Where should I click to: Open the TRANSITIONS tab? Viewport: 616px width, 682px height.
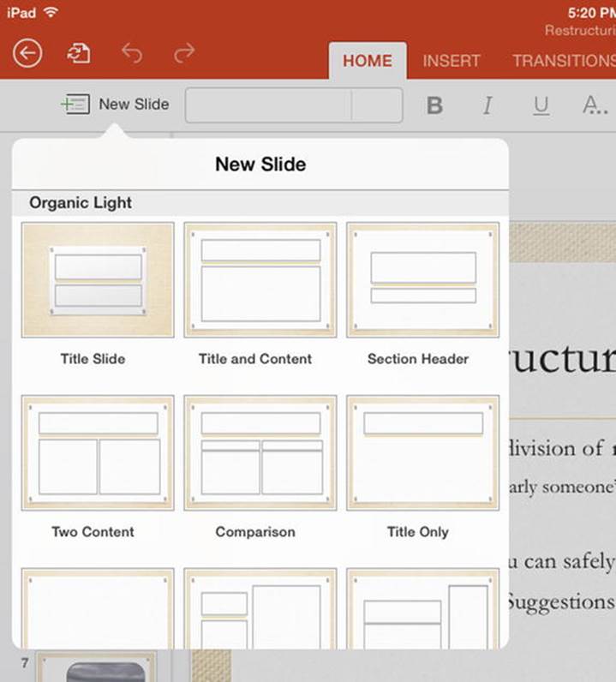coord(565,61)
